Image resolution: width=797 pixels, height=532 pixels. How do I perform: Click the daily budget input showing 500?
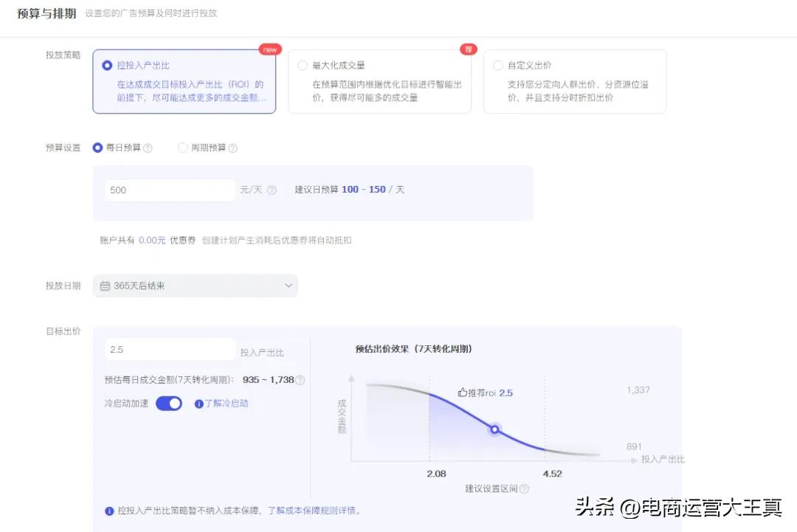pos(170,190)
